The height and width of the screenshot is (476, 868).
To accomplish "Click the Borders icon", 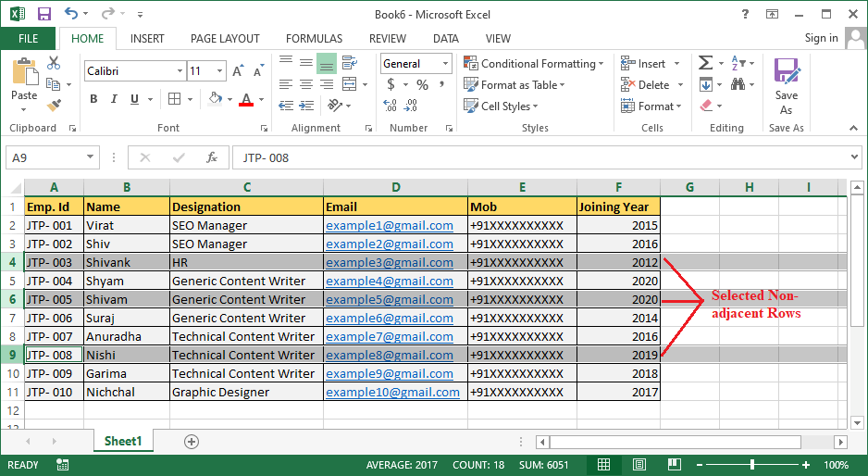I will (x=174, y=99).
